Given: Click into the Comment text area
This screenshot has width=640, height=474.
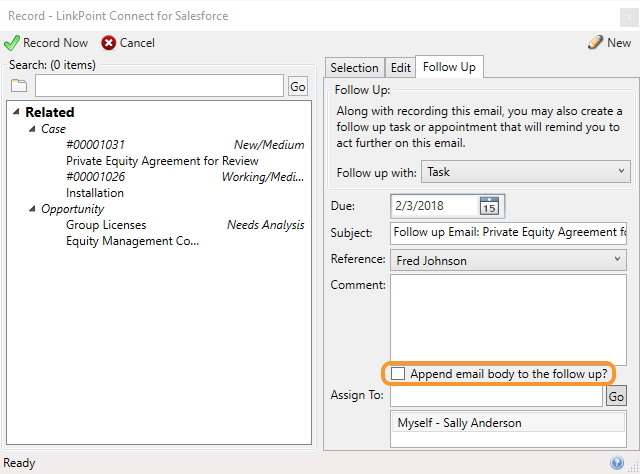Looking at the screenshot, I should click(508, 320).
